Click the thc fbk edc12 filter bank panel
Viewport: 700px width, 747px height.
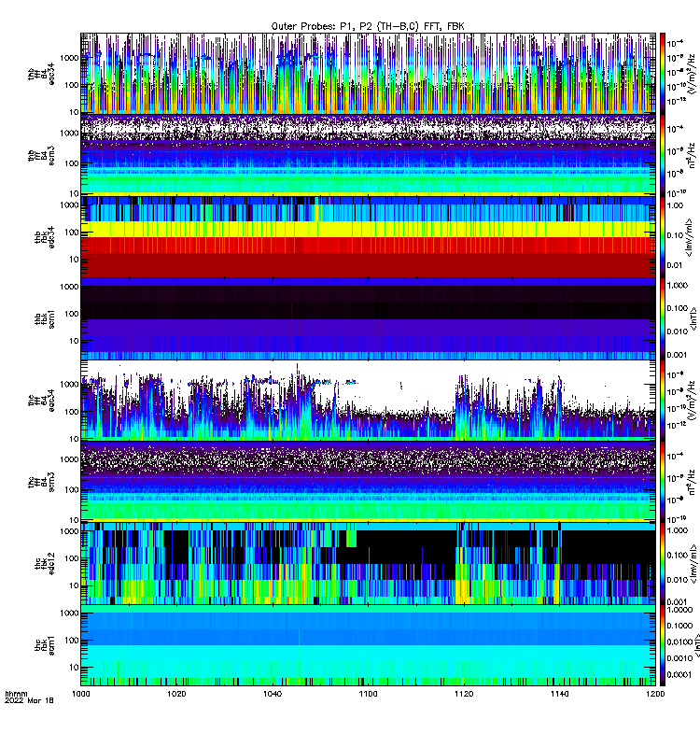tap(368, 564)
